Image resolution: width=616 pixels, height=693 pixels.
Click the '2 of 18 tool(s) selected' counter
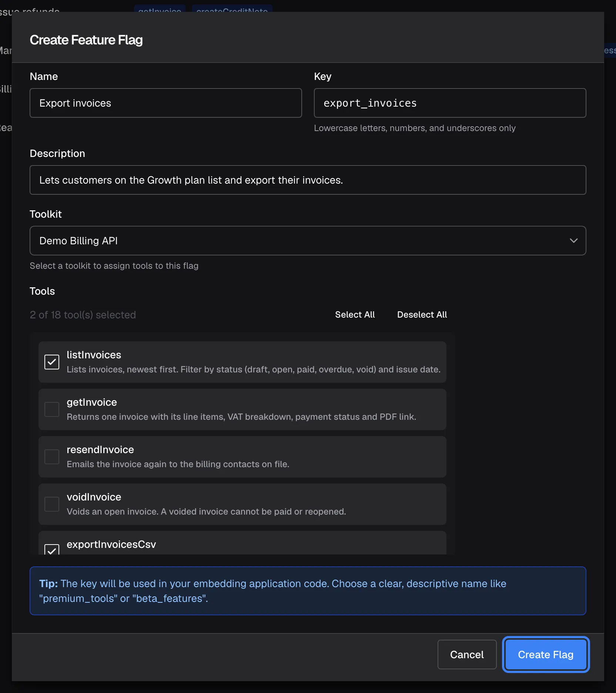(83, 315)
